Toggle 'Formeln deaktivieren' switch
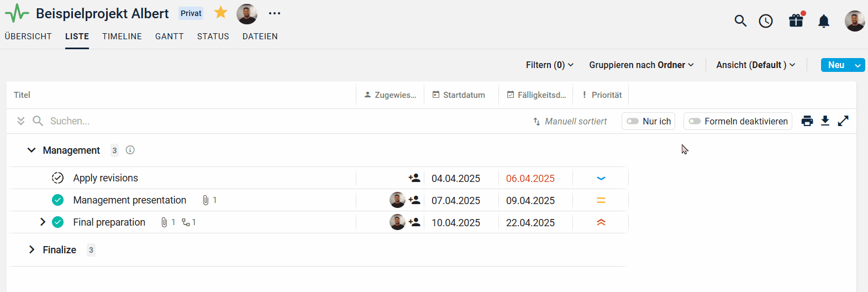The height and width of the screenshot is (292, 868). tap(695, 121)
